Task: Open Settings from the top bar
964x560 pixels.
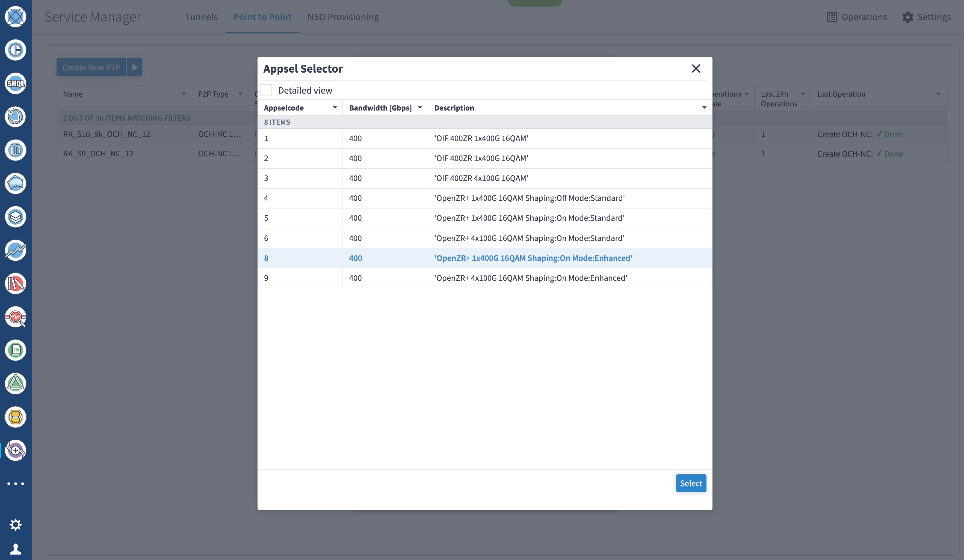Action: coord(927,17)
